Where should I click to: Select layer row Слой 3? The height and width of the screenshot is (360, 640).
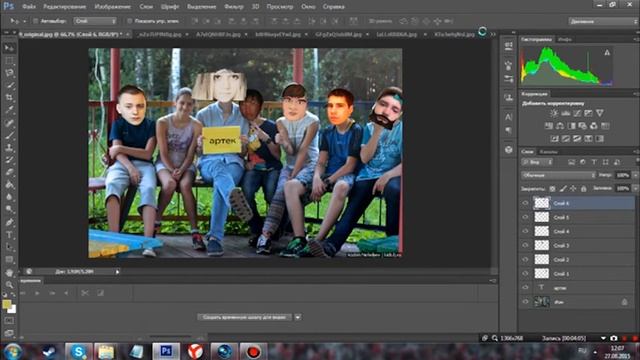click(577, 245)
